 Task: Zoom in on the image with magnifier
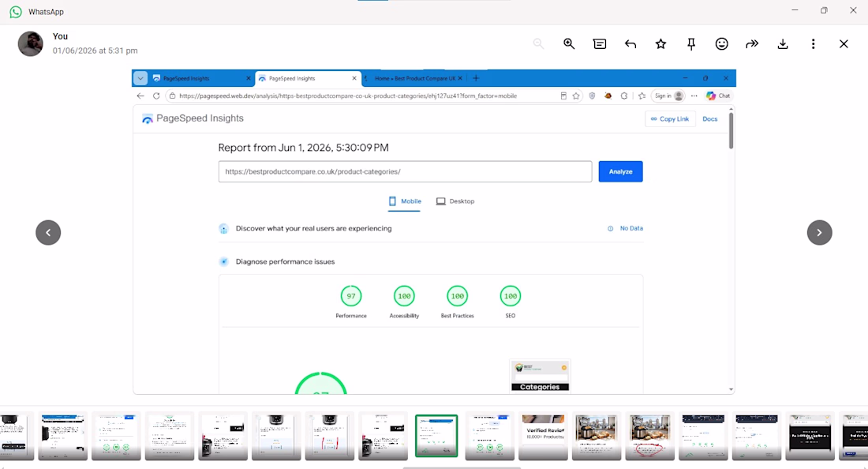568,43
